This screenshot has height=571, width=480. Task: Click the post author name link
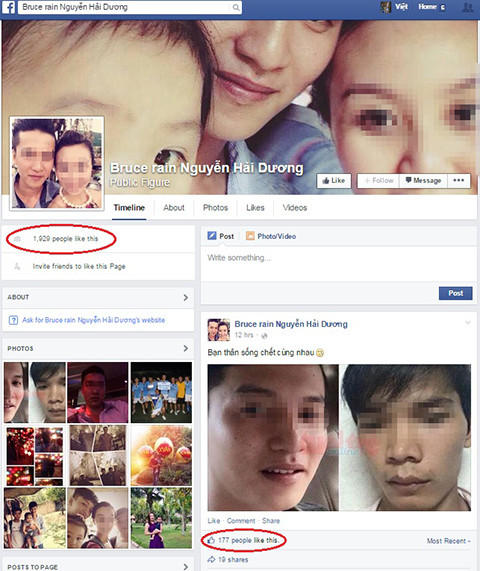[291, 324]
